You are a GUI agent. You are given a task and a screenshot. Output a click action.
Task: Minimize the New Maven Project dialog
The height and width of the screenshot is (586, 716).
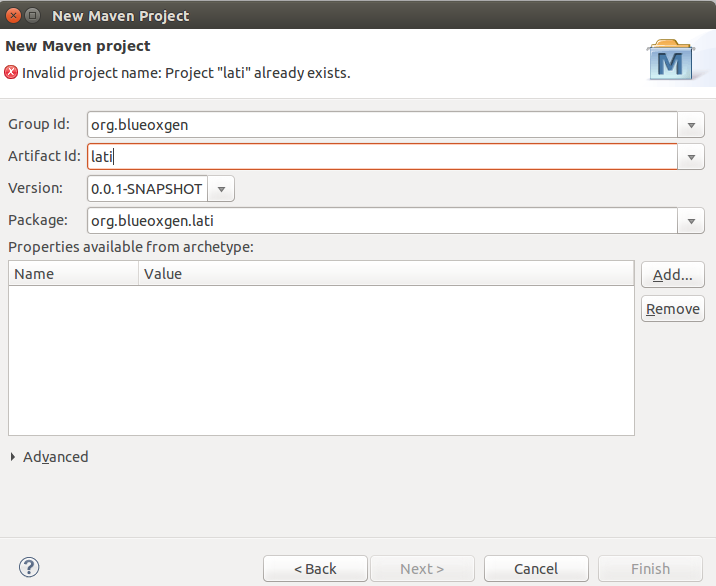34,15
